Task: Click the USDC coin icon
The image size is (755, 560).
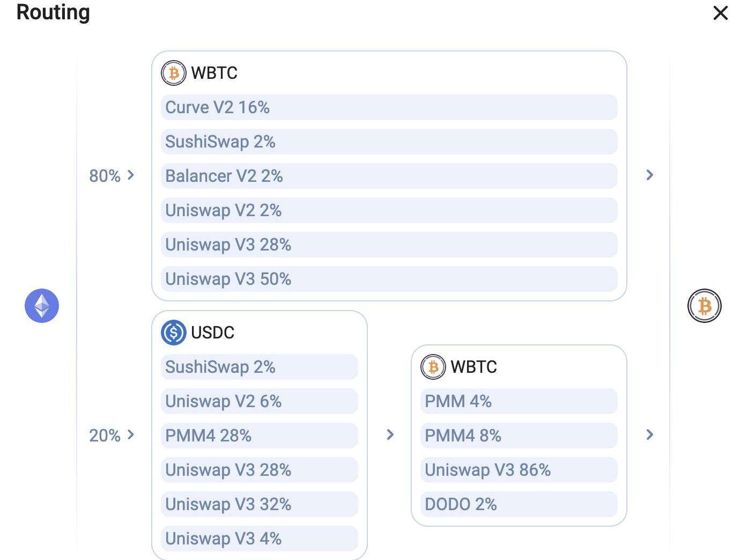Action: pyautogui.click(x=173, y=333)
